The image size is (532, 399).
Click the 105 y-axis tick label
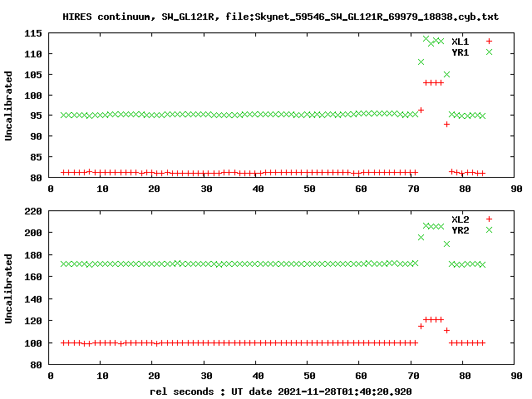pos(33,75)
